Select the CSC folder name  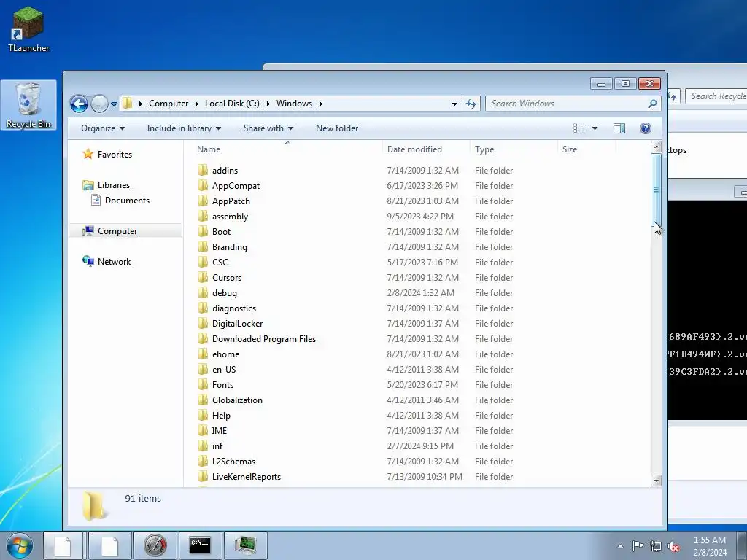coord(220,262)
